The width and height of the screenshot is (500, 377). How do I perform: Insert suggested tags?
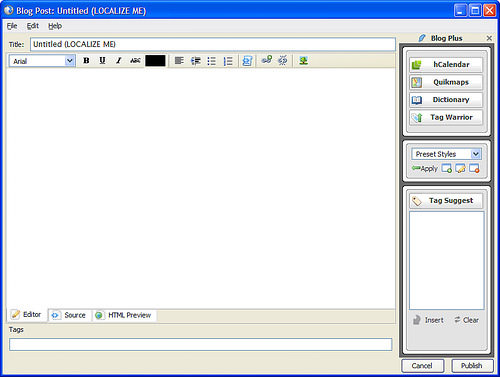(428, 320)
